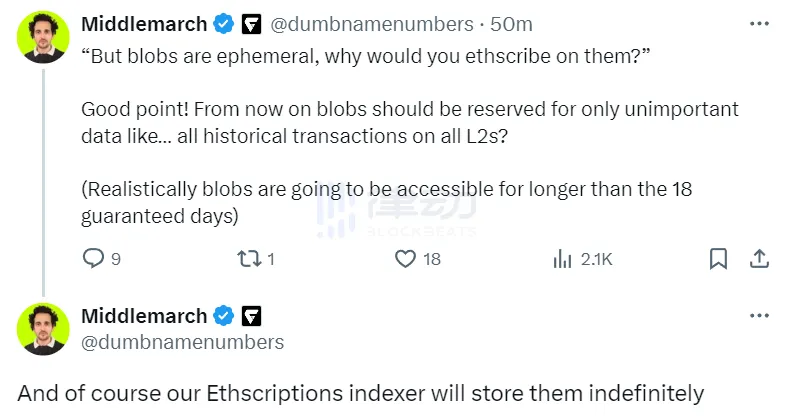Screen dimensions: 793x419
Task: Open @dumbnamenumbers handle in first tweet
Action: pos(368,23)
